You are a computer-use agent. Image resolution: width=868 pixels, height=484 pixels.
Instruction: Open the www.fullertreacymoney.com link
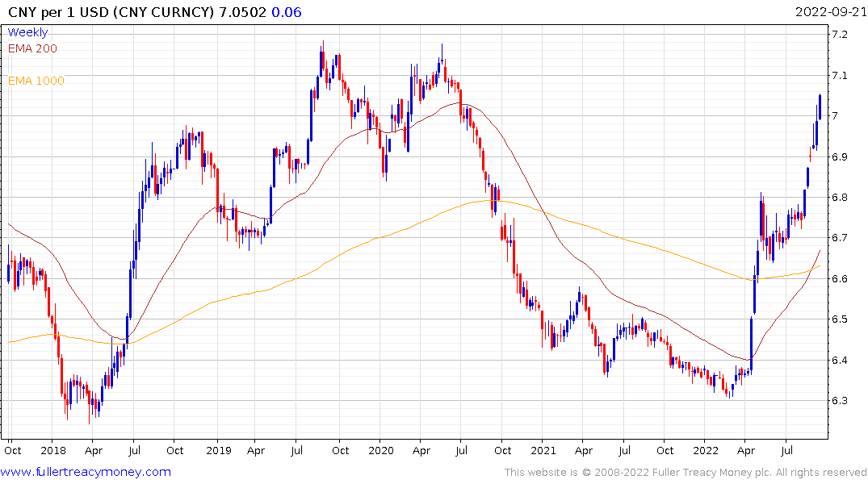[x=86, y=472]
